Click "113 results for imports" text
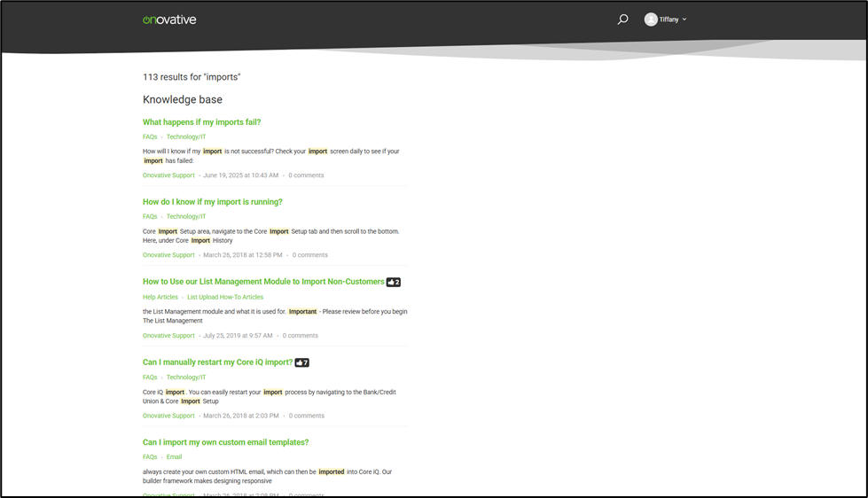The image size is (868, 498). tap(192, 77)
